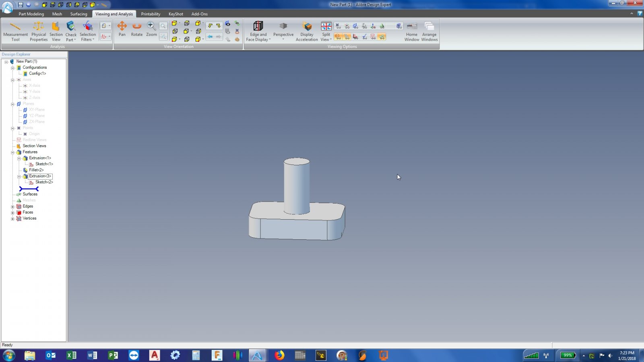Click next view arrow icon
This screenshot has width=644, height=362.
coord(219,37)
